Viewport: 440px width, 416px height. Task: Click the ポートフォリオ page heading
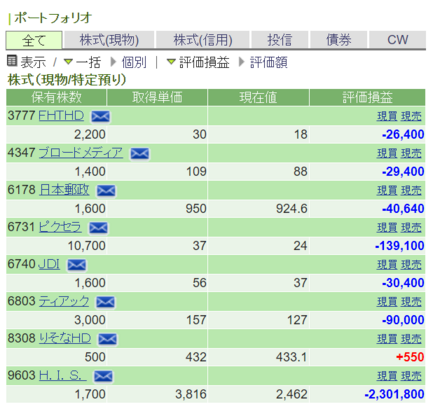(x=53, y=18)
